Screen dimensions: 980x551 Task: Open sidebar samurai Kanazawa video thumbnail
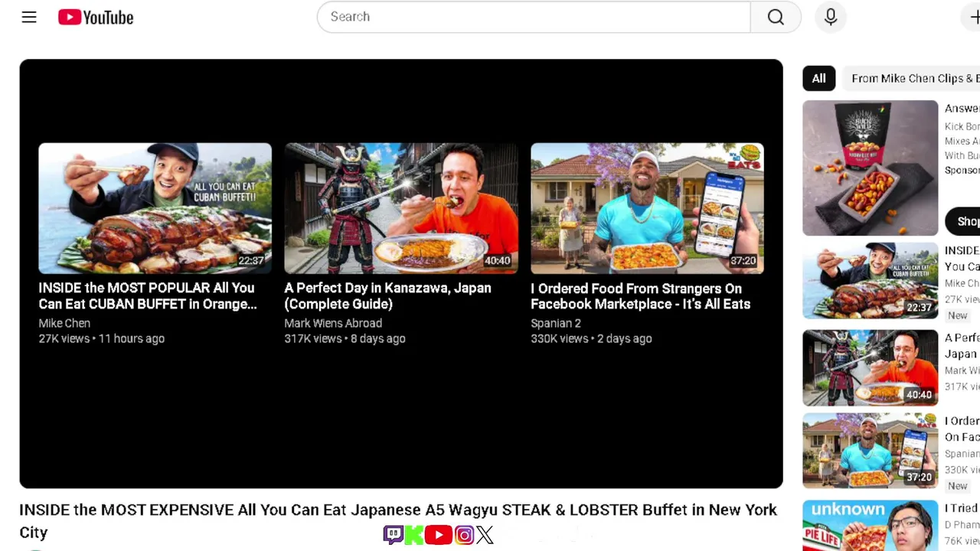(870, 367)
